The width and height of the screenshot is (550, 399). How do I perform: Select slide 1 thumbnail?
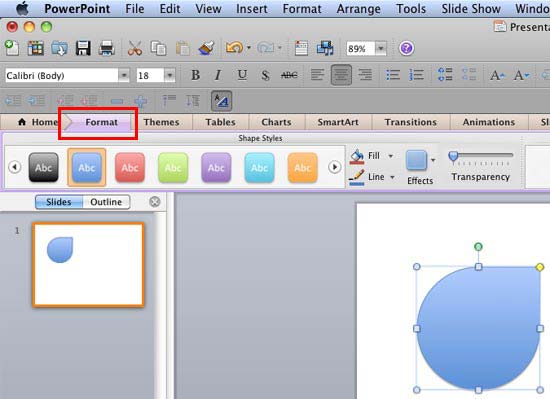point(88,265)
